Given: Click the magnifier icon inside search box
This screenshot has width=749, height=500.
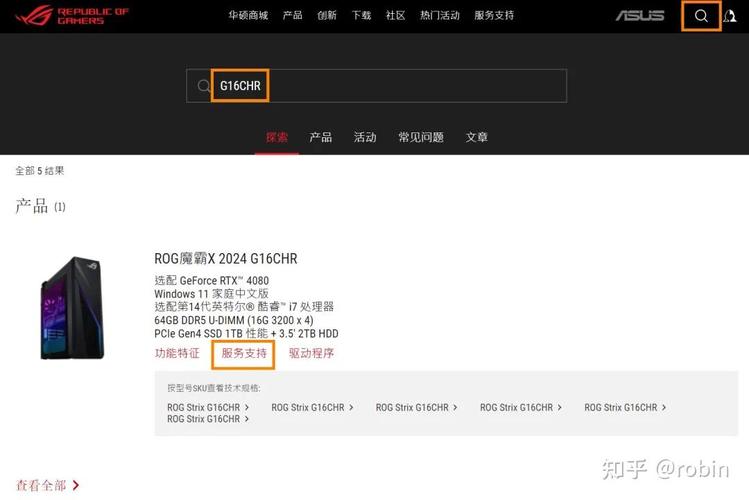Looking at the screenshot, I should [x=203, y=86].
